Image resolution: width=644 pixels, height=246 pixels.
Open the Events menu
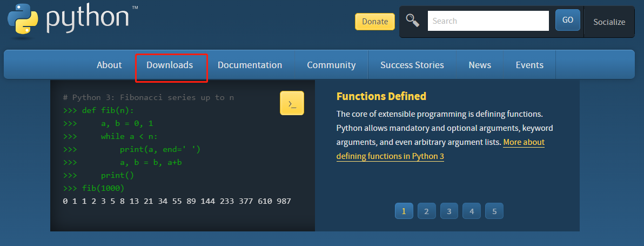coord(529,65)
